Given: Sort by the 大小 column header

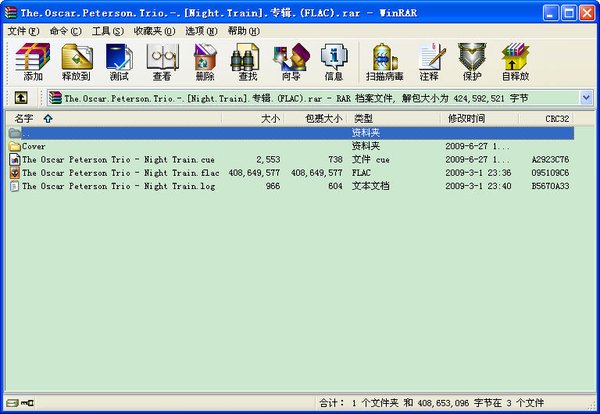Looking at the screenshot, I should [253, 119].
